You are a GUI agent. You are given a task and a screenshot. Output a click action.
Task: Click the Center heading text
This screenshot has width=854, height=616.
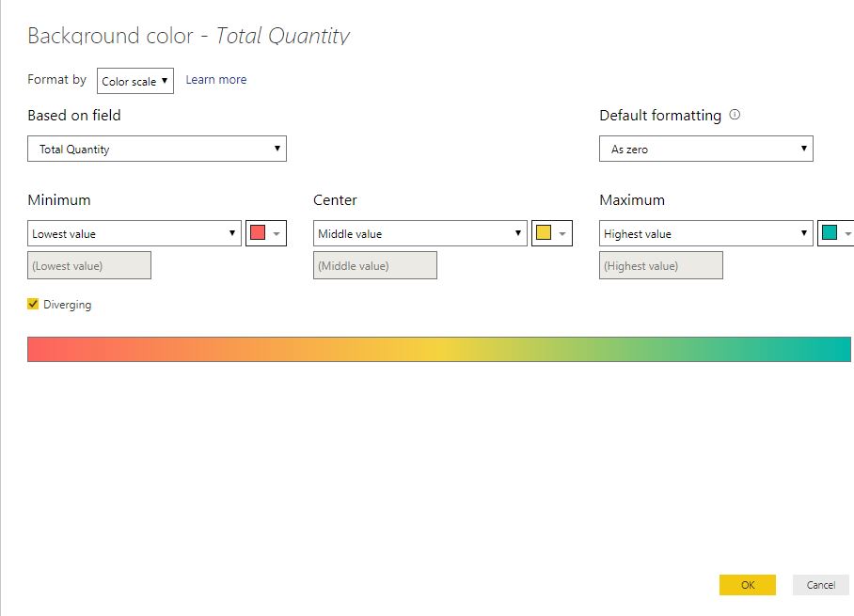pos(335,200)
